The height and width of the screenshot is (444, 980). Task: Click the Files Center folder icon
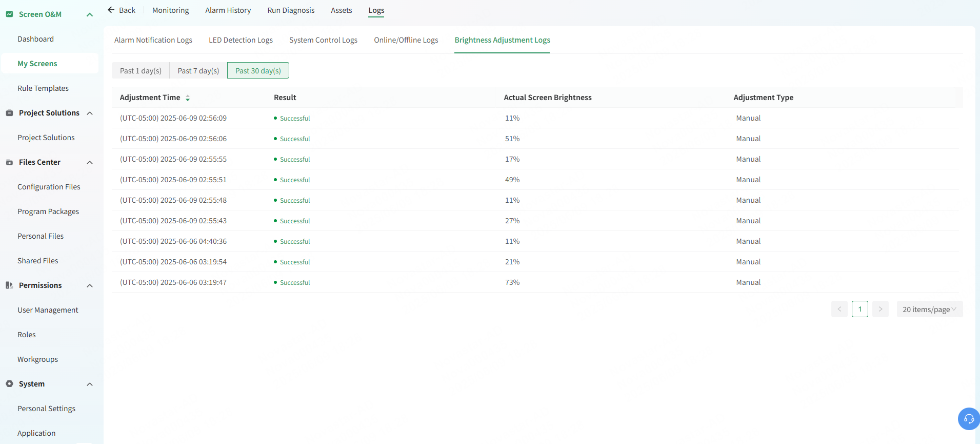point(9,162)
